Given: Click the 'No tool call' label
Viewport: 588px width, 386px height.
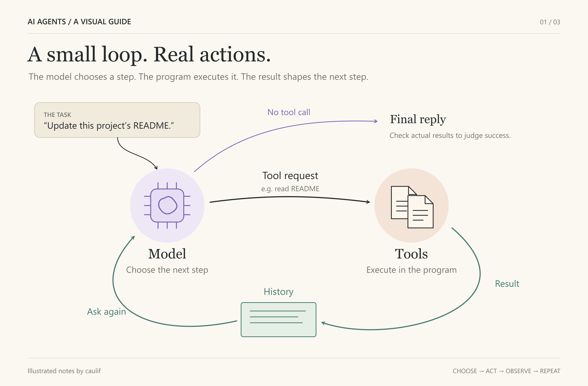Looking at the screenshot, I should [x=288, y=112].
